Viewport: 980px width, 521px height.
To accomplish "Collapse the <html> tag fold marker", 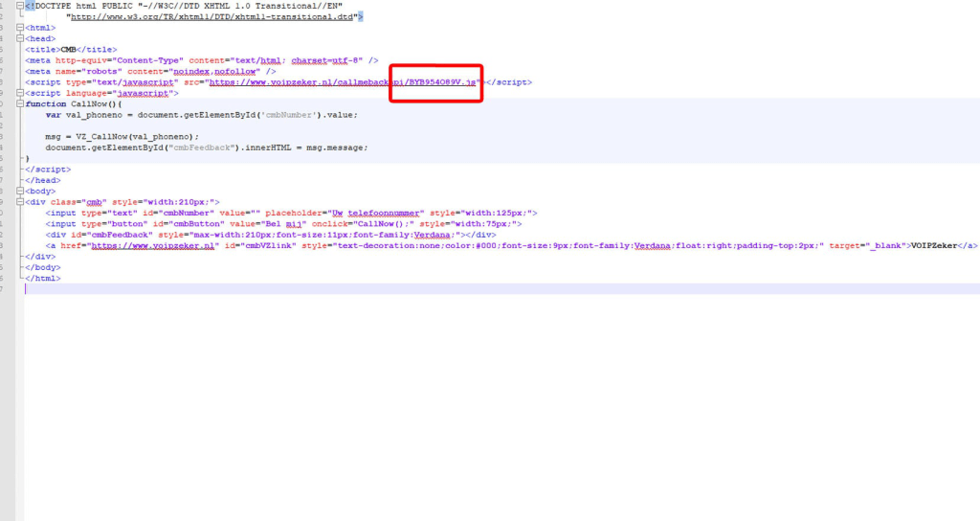I will (20, 28).
